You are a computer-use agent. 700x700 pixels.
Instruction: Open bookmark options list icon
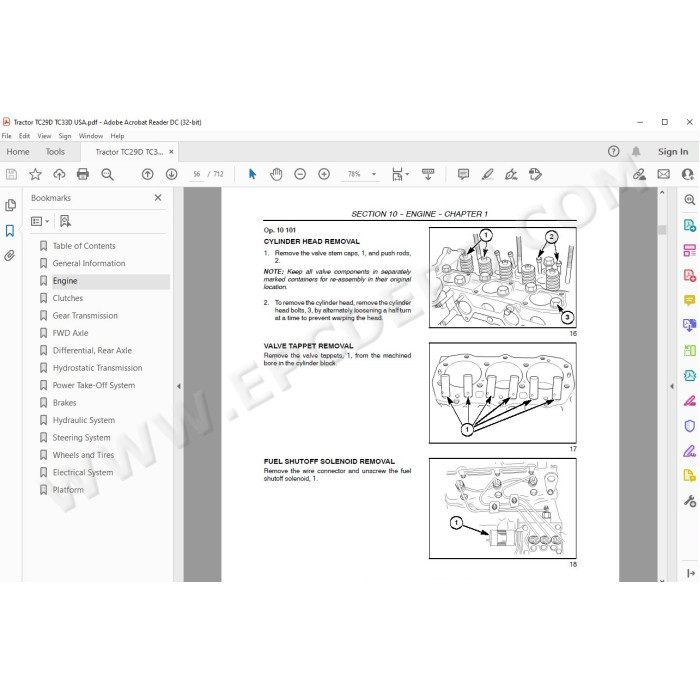coord(40,221)
